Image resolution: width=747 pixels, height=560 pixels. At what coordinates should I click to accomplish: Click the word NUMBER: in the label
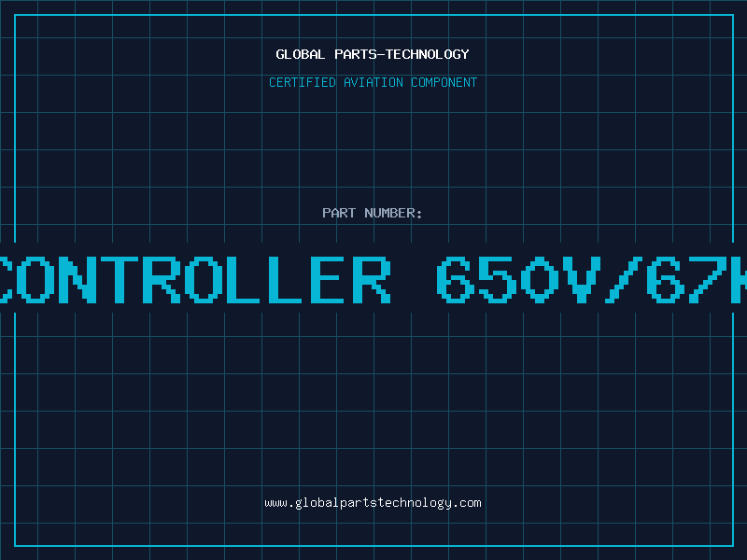pos(393,213)
